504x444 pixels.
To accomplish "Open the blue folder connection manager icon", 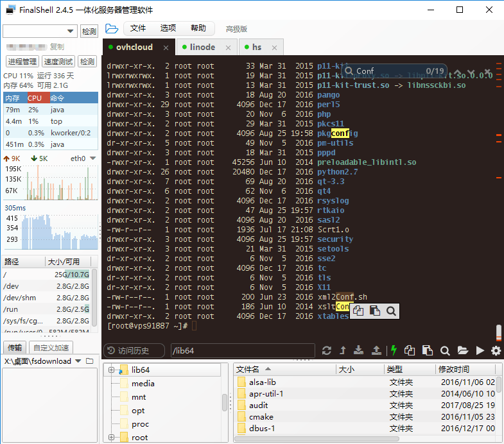I will click(112, 29).
